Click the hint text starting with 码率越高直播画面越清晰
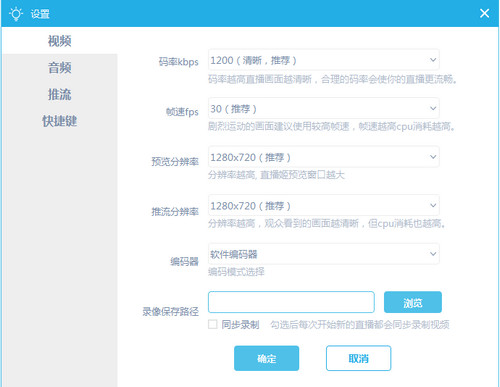500x387 pixels. point(332,79)
